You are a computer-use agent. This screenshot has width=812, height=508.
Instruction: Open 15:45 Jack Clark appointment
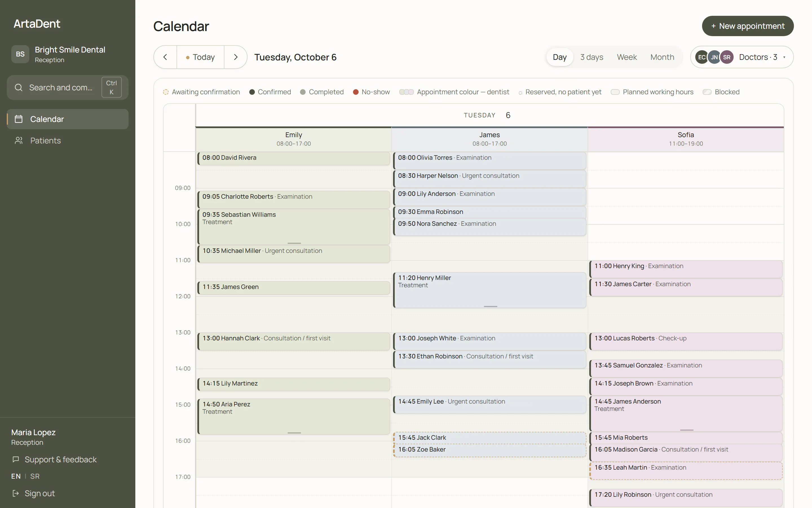pos(489,438)
